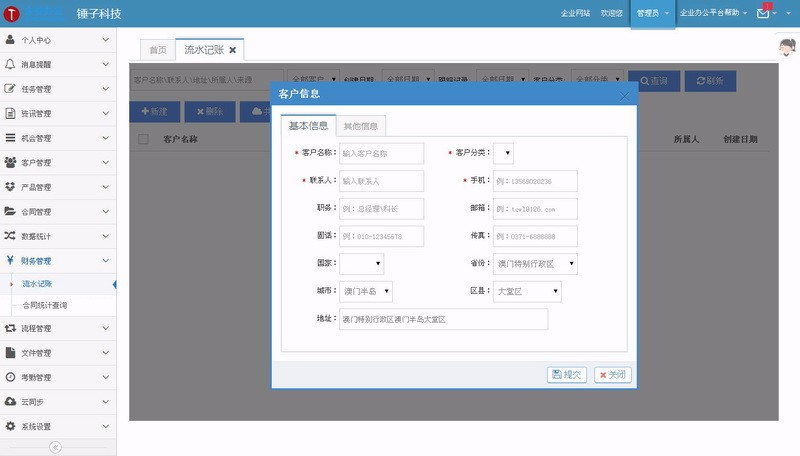Click the 职务 input field
Viewport: 800px width, 456px height.
pos(381,209)
